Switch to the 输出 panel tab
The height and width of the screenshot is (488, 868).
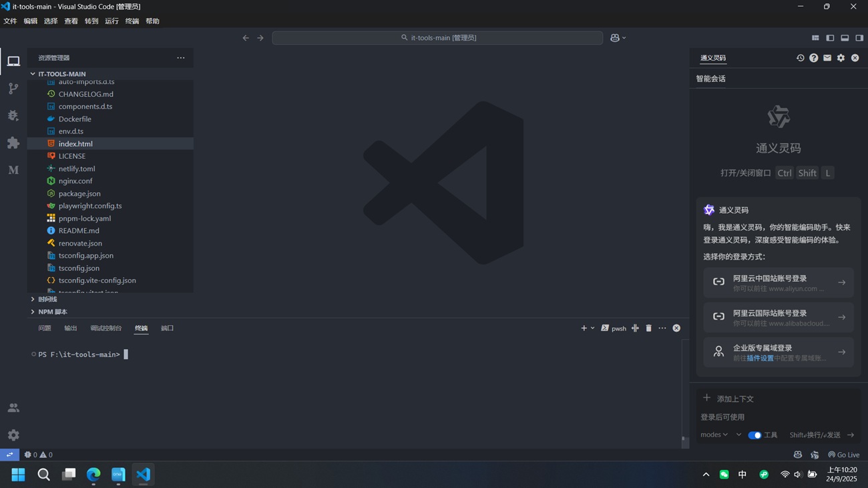(x=71, y=328)
